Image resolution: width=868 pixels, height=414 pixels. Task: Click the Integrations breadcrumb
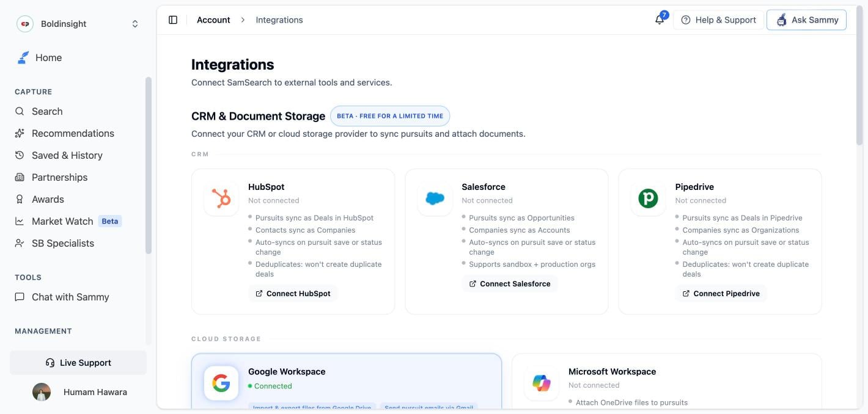click(279, 20)
